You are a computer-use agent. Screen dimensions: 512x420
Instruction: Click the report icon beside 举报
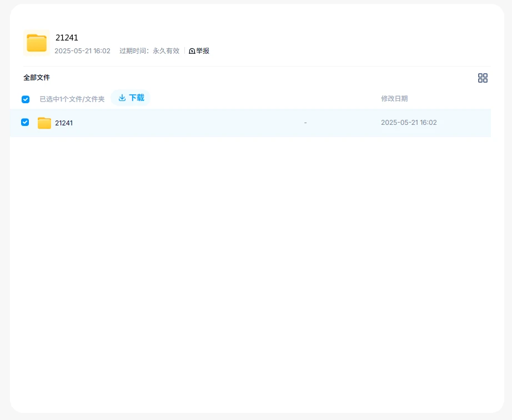click(192, 51)
